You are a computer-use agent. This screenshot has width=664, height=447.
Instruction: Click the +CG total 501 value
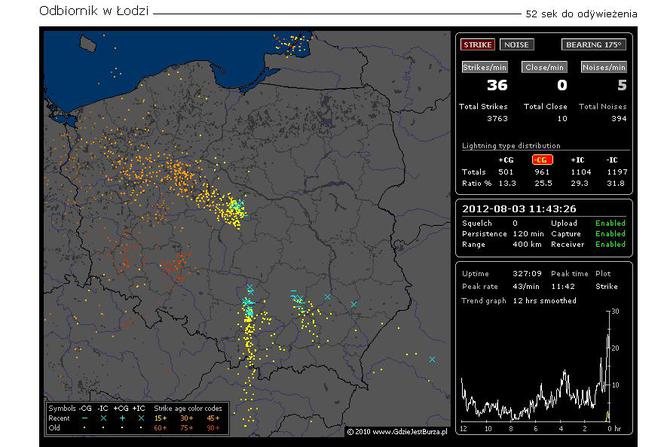(x=506, y=172)
